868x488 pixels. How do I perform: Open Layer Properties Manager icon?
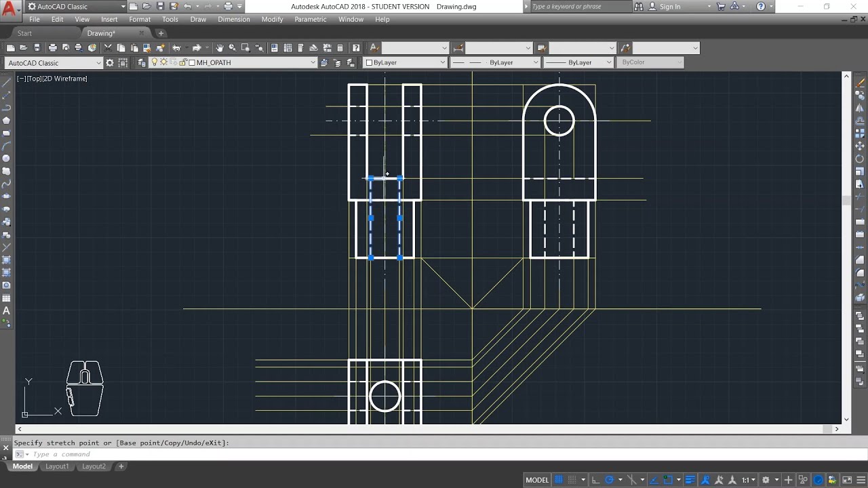[142, 62]
